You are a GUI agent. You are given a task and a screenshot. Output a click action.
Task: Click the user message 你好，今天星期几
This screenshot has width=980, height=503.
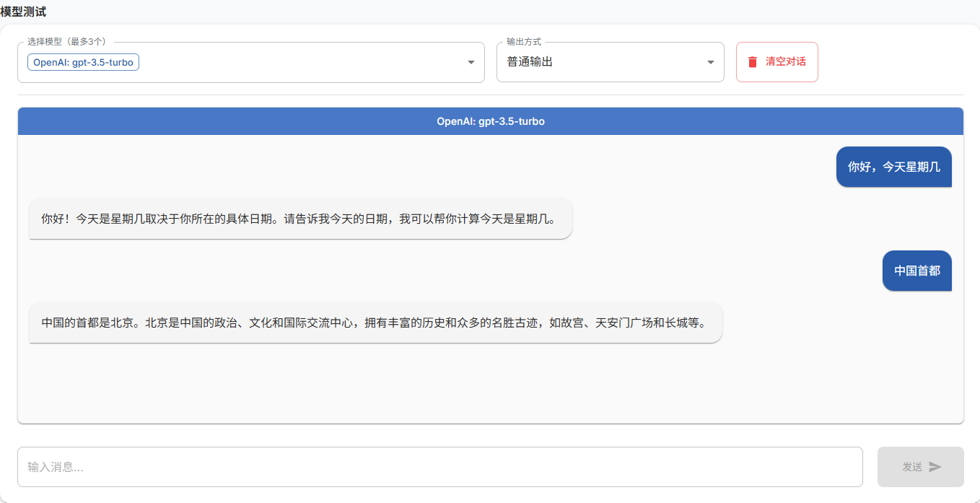[x=894, y=167]
